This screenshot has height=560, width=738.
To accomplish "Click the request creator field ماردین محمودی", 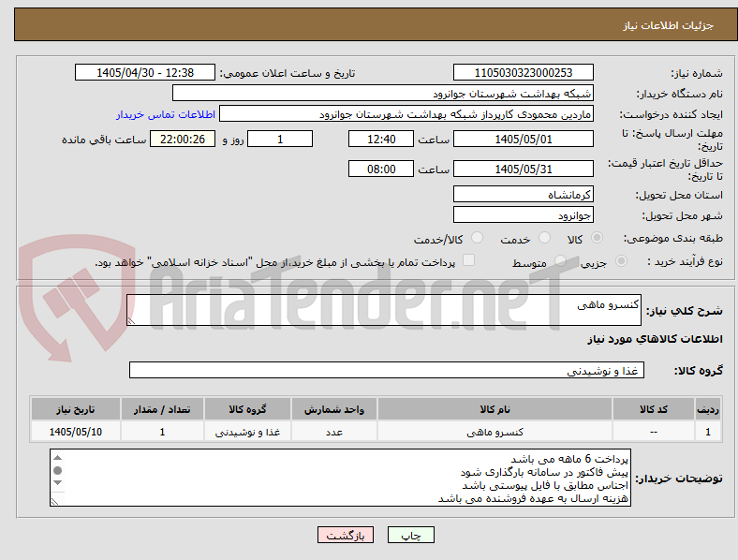I will pos(406,114).
